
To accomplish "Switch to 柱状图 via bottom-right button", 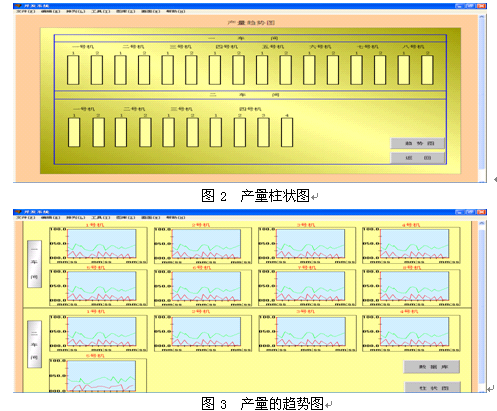I will coord(433,387).
